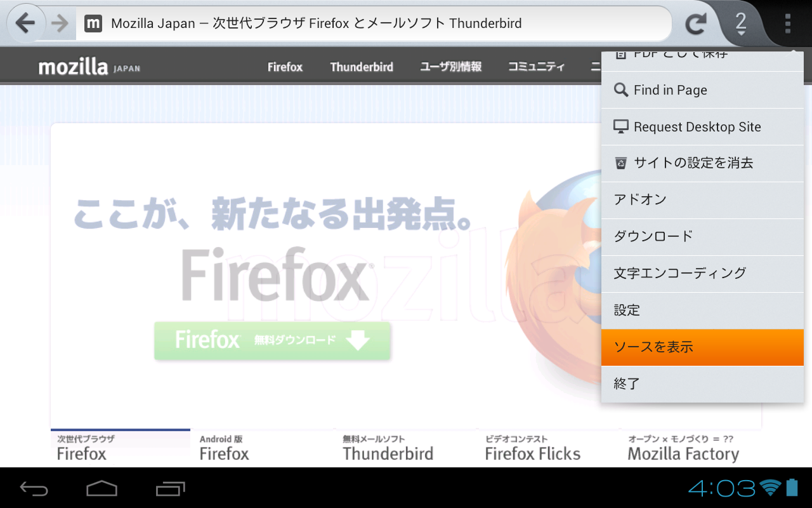Tap the trash icon beside サイトの設定を消去
Viewport: 812px width, 508px height.
(621, 163)
